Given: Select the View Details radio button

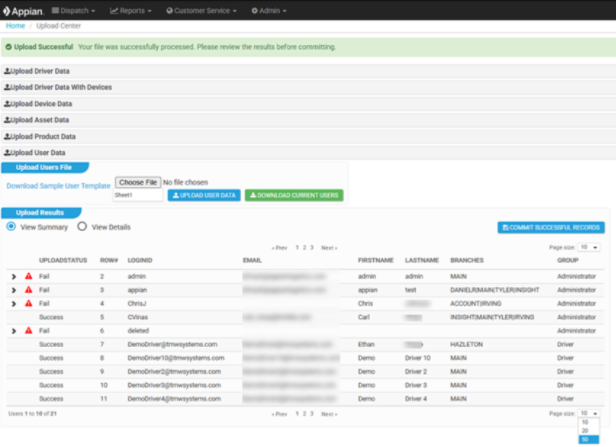Looking at the screenshot, I should click(x=82, y=227).
